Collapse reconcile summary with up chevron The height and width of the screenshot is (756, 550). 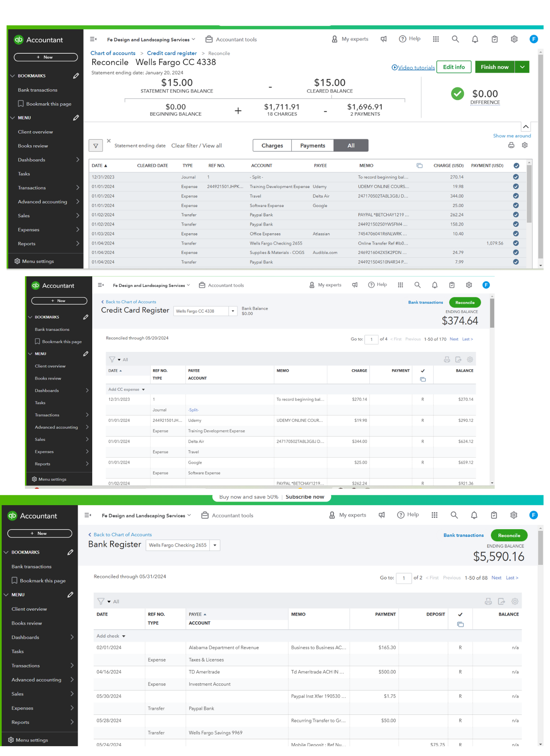click(x=525, y=127)
